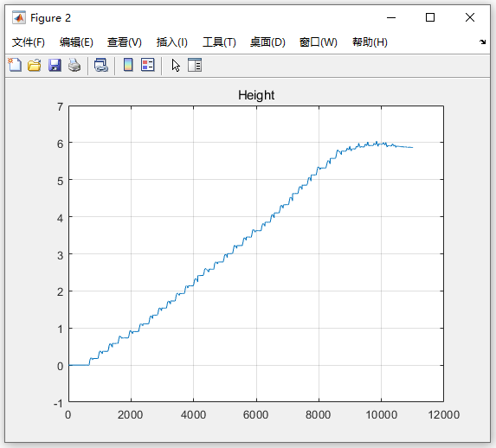Open the 帮助(H) menu
The image size is (496, 448).
[370, 42]
